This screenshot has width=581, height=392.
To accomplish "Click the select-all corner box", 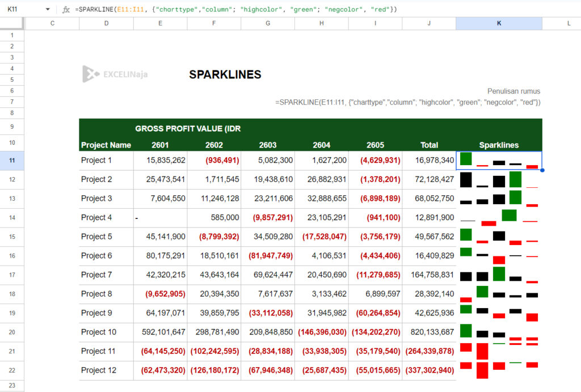I will (12, 23).
